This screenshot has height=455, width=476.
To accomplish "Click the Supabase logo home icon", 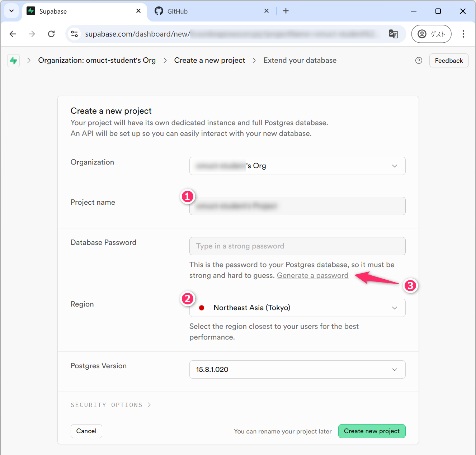I will pos(14,61).
